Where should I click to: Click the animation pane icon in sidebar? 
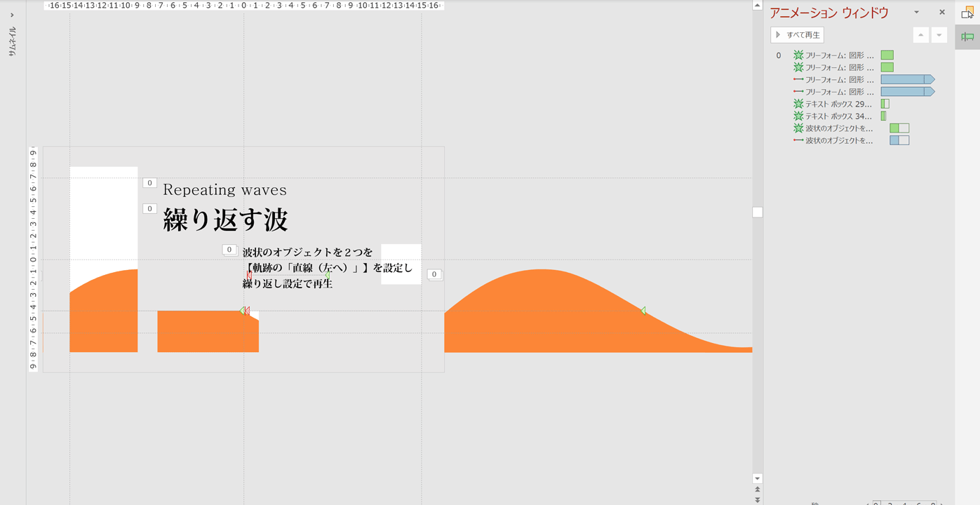tap(967, 36)
